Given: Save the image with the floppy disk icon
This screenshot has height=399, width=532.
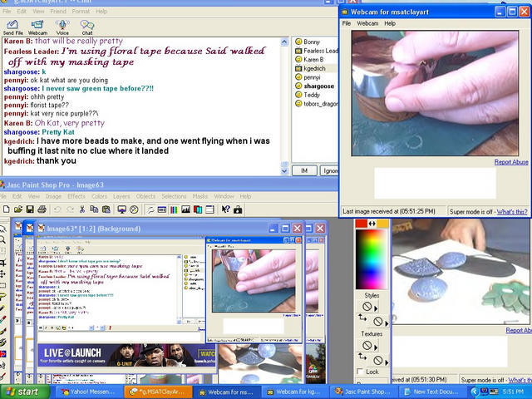Looking at the screenshot, I should (x=30, y=209).
